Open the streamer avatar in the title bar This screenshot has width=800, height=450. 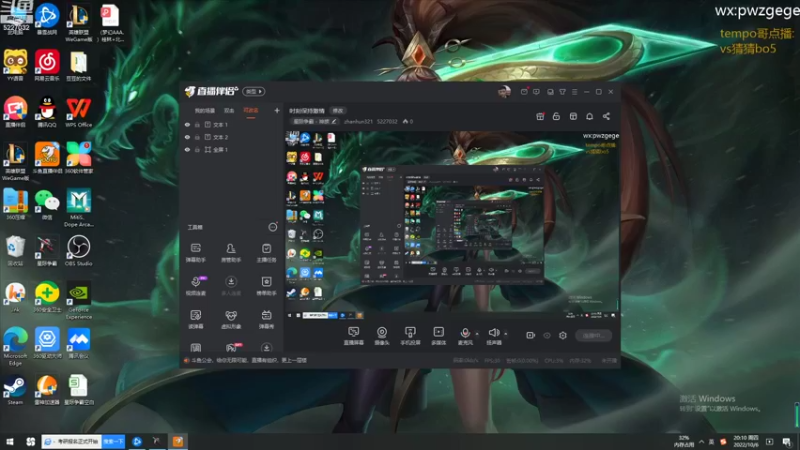click(x=504, y=92)
